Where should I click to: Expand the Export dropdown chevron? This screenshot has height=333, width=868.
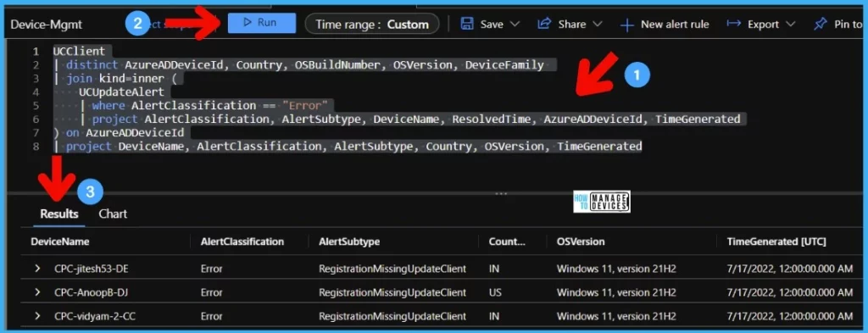[x=790, y=25]
